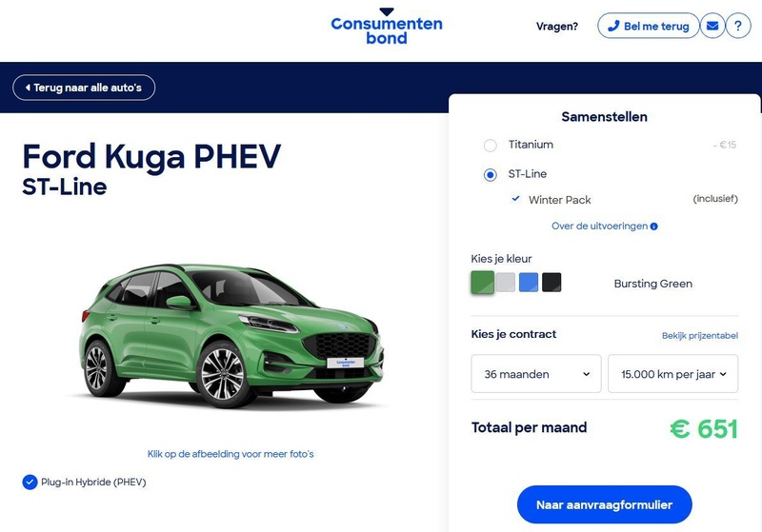Open the 36 maanden duration dropdown
Viewport: 762px width, 532px height.
click(x=536, y=374)
